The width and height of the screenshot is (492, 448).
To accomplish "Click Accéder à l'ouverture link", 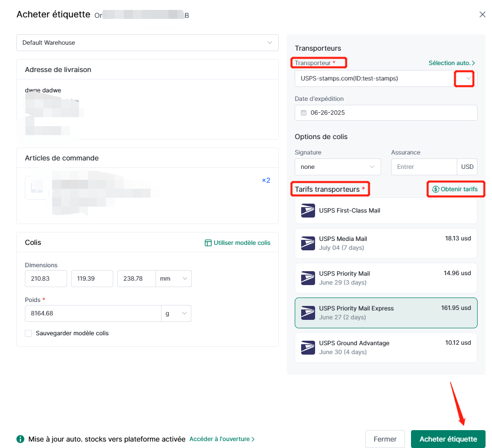I will coord(222,439).
